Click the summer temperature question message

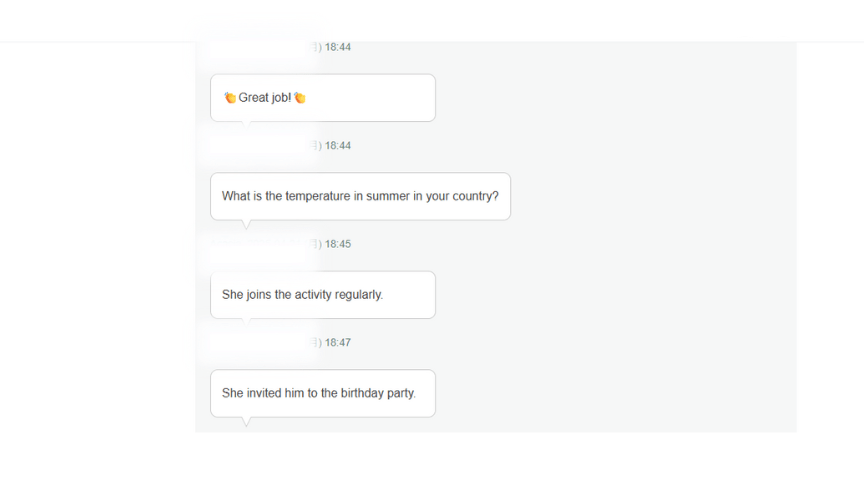coord(360,197)
